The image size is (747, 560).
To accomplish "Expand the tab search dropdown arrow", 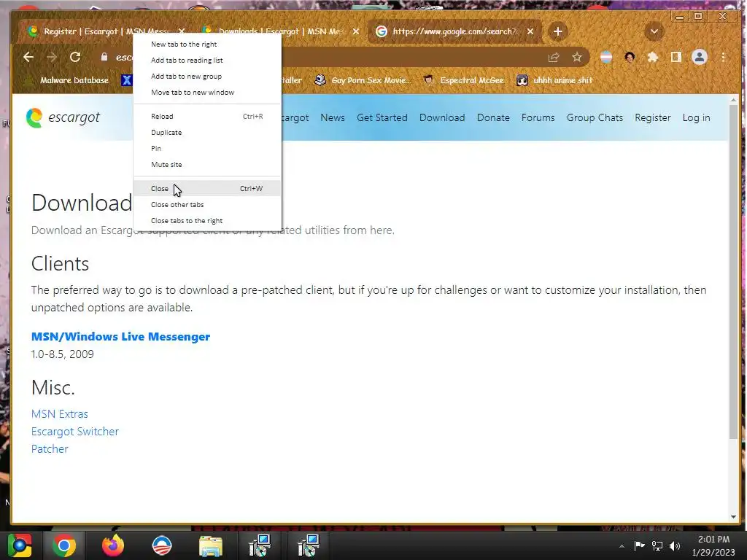I will point(654,31).
